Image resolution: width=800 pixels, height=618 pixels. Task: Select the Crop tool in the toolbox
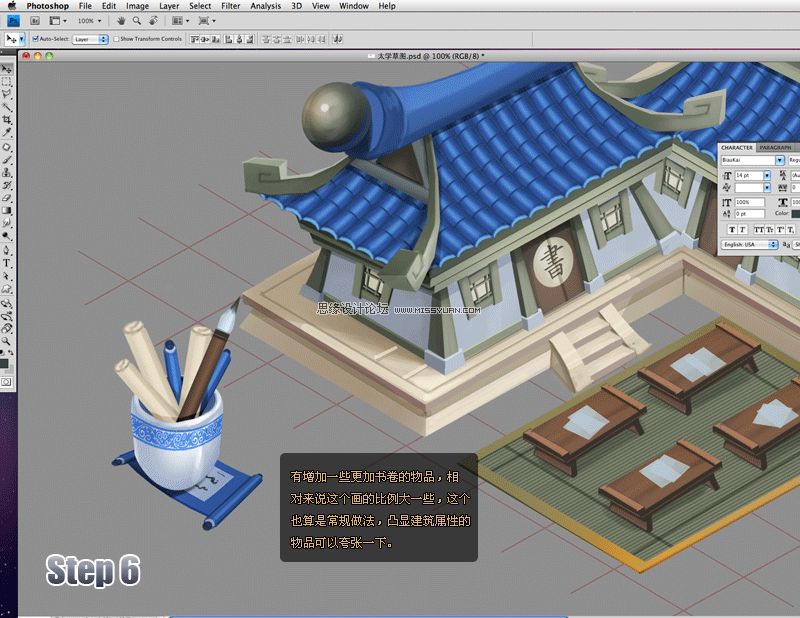[x=7, y=119]
